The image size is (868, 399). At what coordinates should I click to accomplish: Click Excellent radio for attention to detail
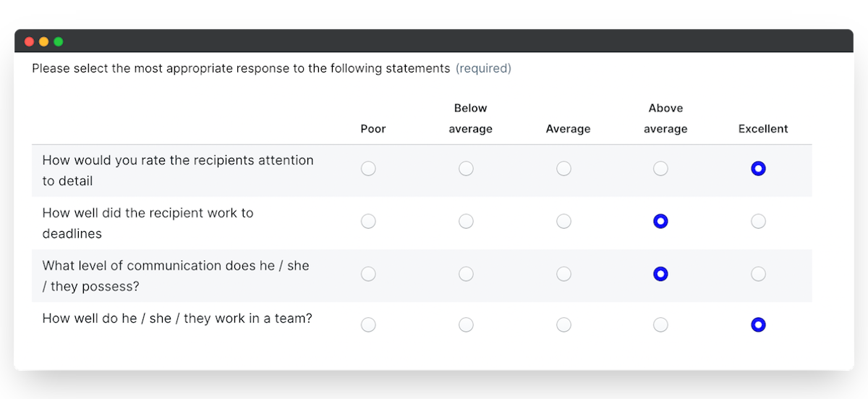tap(758, 169)
